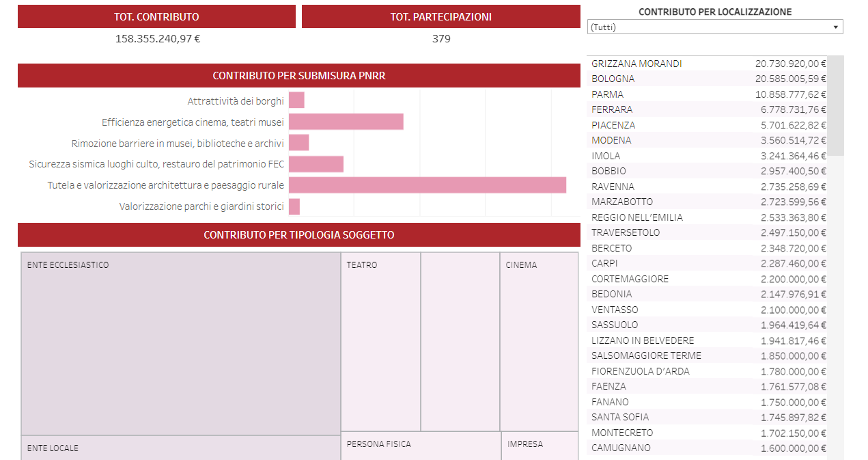Select the IMPRESA treemap tile
868x460 pixels.
click(x=540, y=446)
